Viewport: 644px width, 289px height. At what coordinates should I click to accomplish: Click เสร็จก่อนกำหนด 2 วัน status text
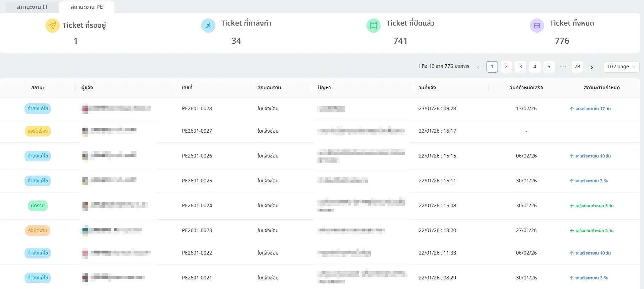(x=594, y=231)
